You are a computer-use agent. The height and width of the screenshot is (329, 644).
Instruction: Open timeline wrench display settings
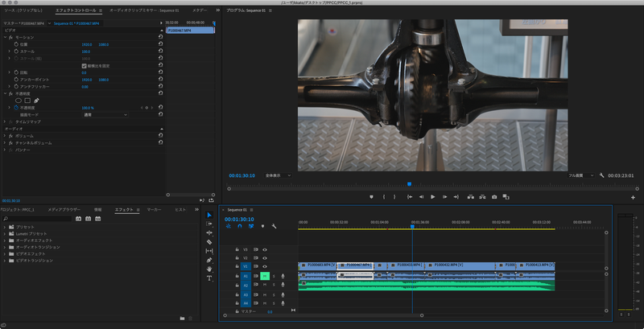(275, 226)
